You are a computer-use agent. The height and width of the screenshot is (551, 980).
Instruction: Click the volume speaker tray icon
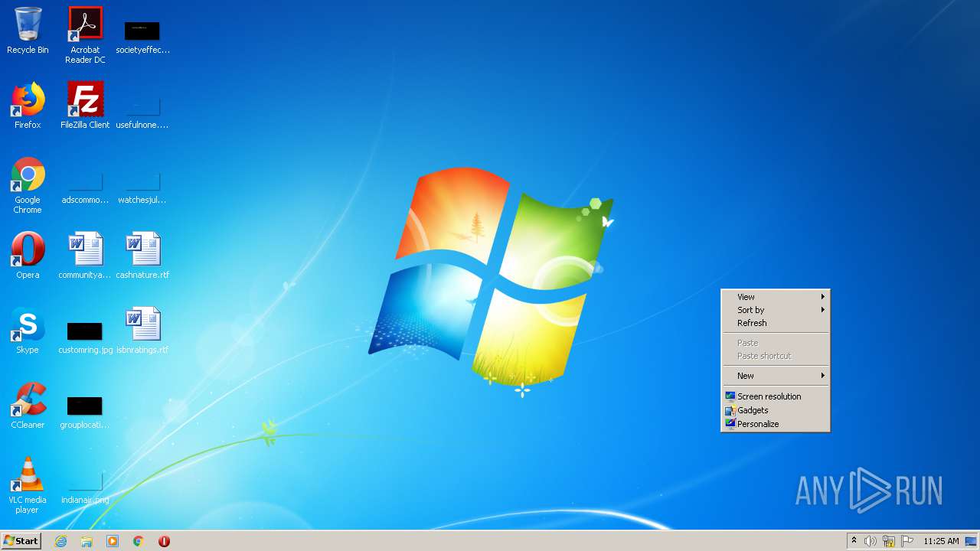[871, 541]
